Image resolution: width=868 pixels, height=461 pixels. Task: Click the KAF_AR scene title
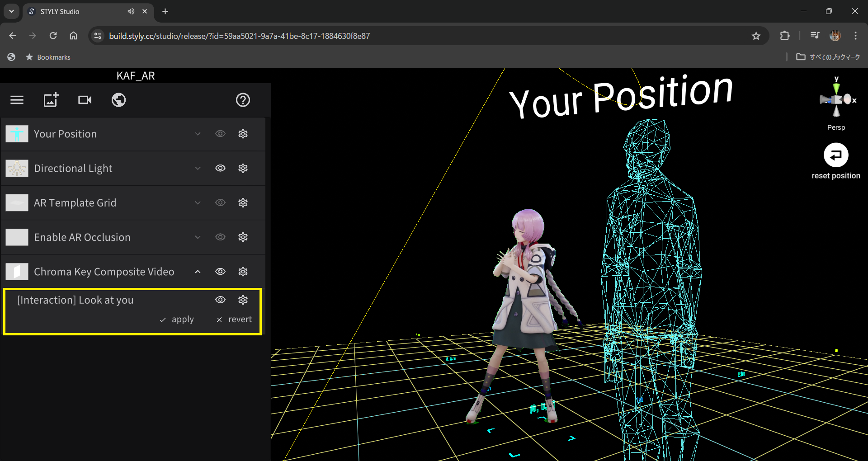click(136, 75)
